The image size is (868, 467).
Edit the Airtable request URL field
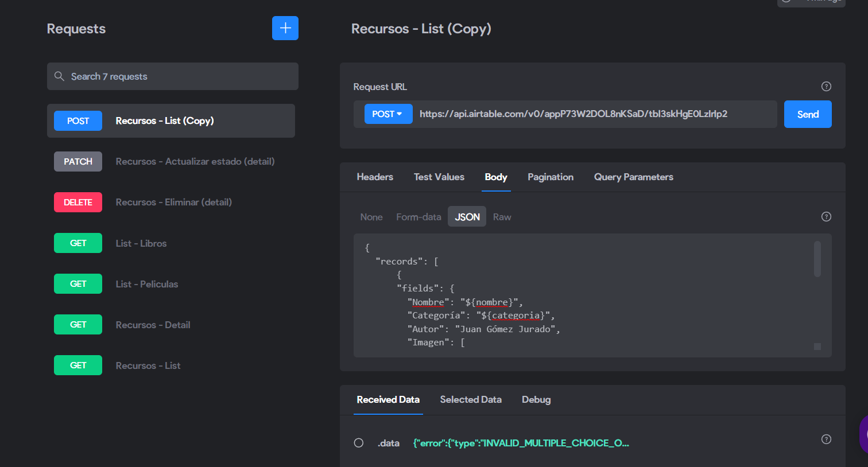click(595, 114)
